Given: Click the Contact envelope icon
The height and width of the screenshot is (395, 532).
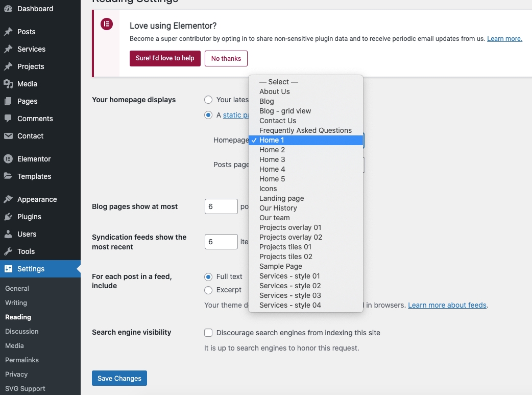Looking at the screenshot, I should coord(8,136).
